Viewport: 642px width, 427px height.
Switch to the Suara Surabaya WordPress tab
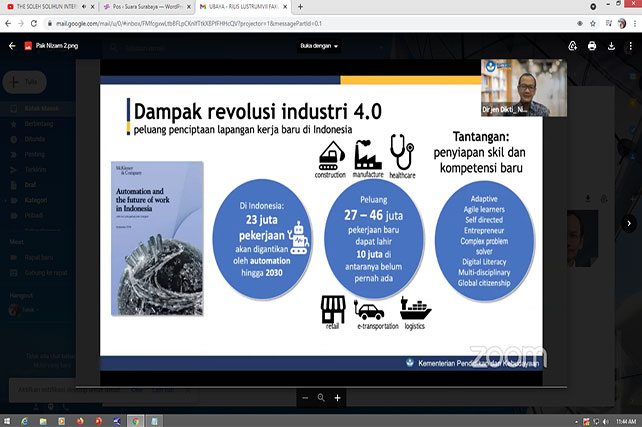click(147, 7)
